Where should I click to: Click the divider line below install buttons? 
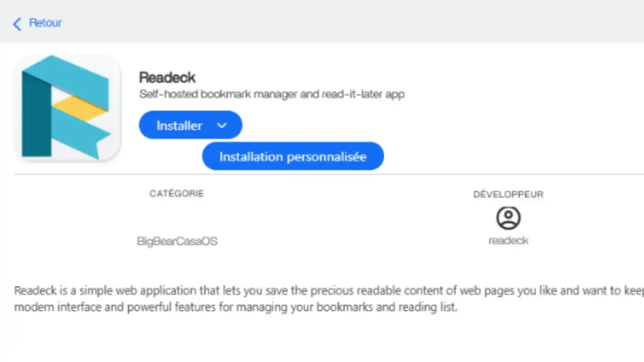(330, 174)
